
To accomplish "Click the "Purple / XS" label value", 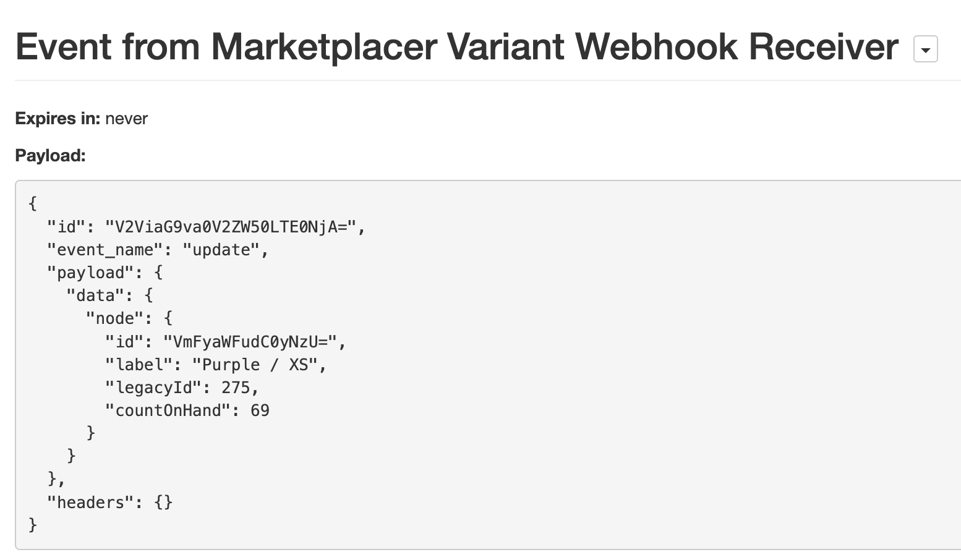I will (255, 365).
